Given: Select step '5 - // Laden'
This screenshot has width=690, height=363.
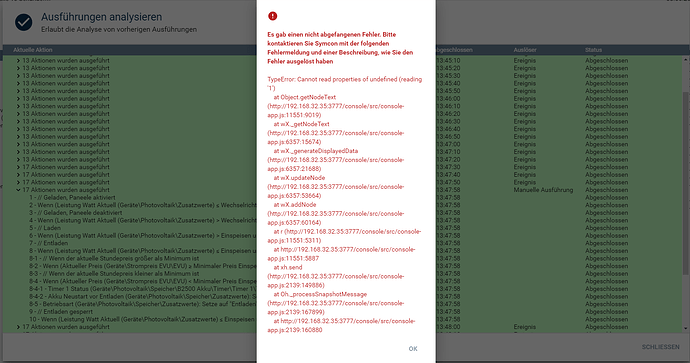Looking at the screenshot, I should [45, 228].
